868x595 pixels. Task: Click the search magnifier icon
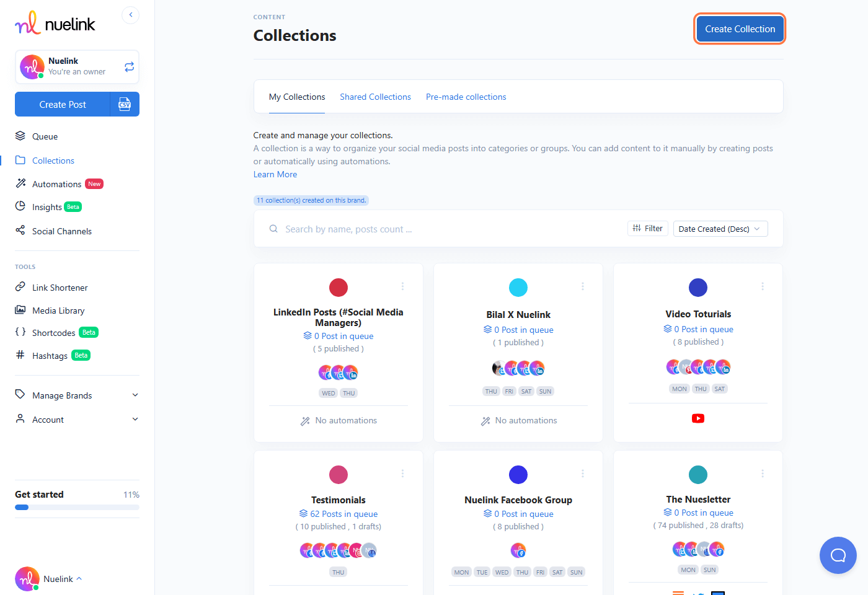tap(273, 229)
